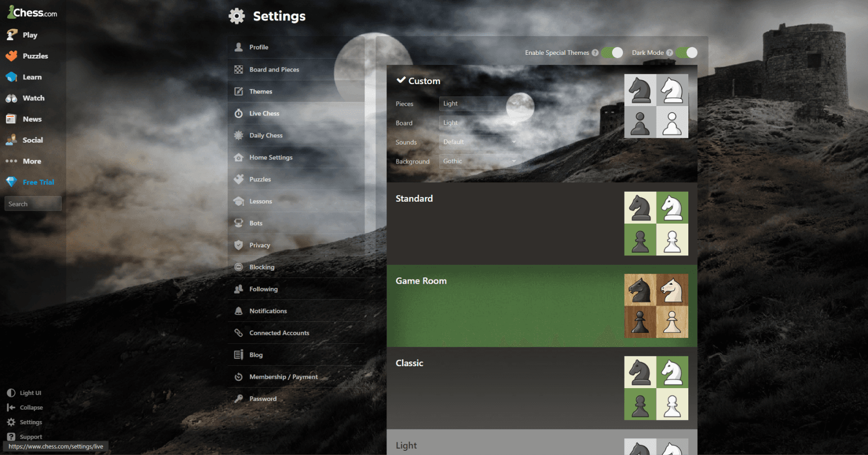Click the Live Chess stopwatch icon
Image resolution: width=868 pixels, height=455 pixels.
click(x=239, y=113)
